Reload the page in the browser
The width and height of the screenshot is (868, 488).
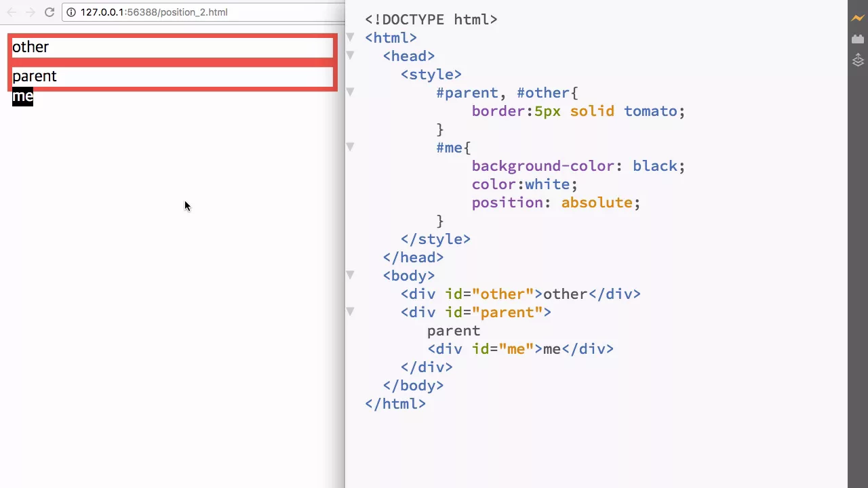coord(49,12)
